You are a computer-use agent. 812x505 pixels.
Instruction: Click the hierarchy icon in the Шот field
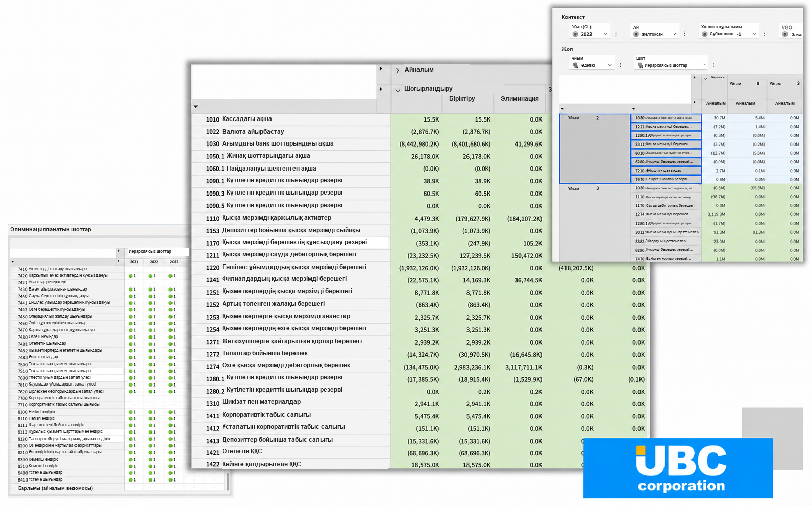click(640, 65)
